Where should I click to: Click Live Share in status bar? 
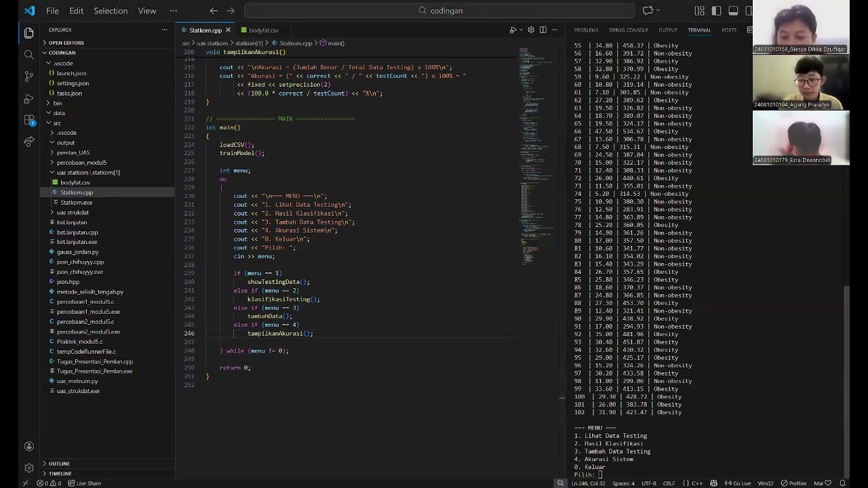tap(84, 483)
